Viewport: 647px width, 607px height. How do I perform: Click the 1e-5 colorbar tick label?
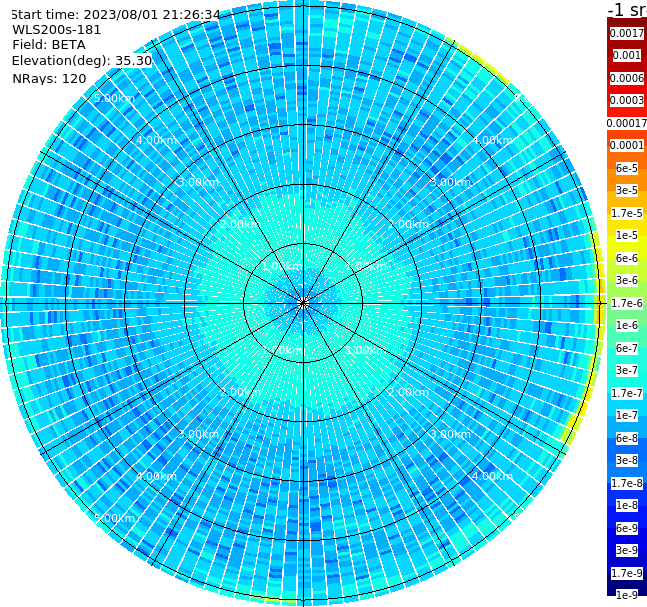point(627,235)
